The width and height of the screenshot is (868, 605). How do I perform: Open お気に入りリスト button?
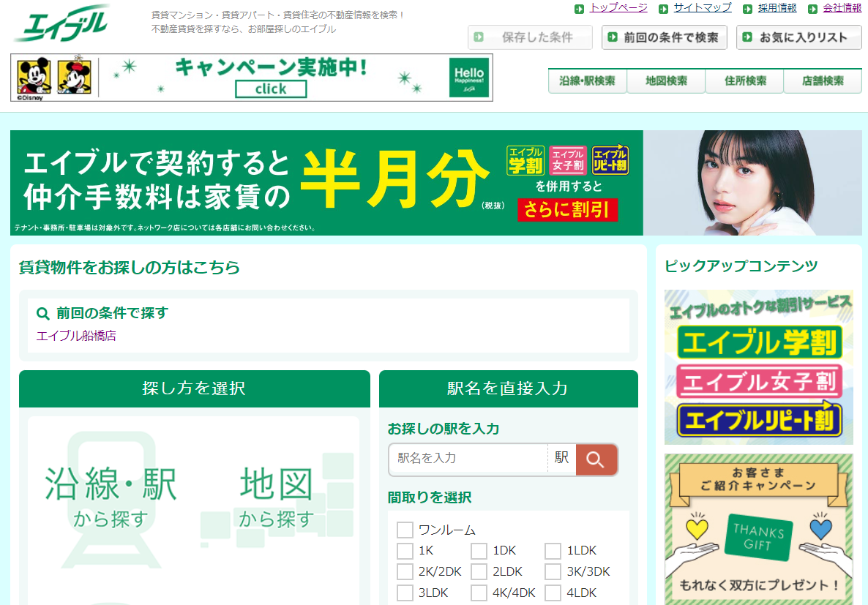798,37
